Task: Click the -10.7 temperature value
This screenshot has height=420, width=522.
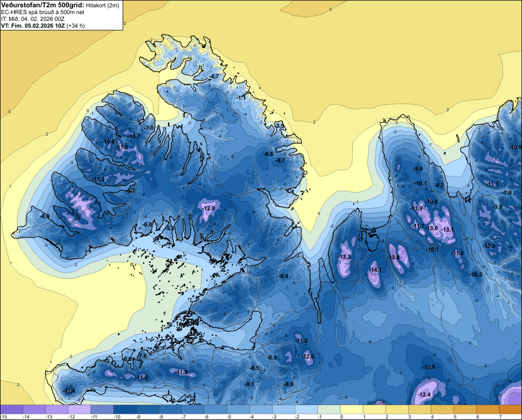Action: point(134,136)
